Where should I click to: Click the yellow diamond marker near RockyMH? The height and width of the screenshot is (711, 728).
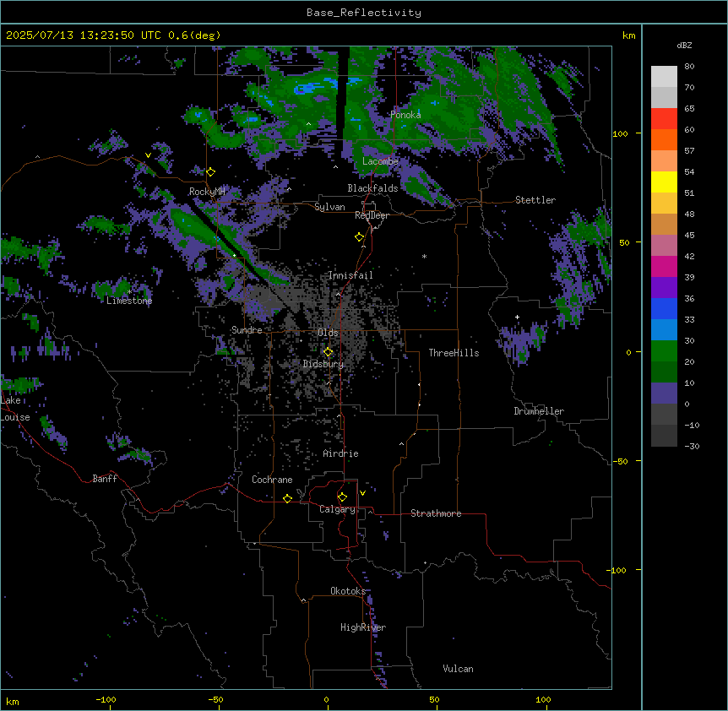point(211,172)
